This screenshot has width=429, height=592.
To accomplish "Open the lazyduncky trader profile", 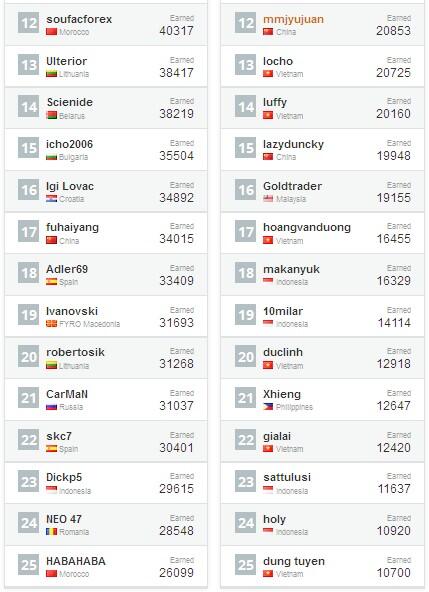I will 293,144.
